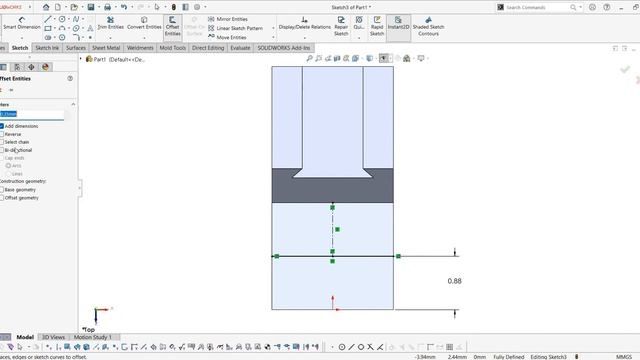Click the 0.88 dimension value
The image size is (640, 360).
[454, 281]
